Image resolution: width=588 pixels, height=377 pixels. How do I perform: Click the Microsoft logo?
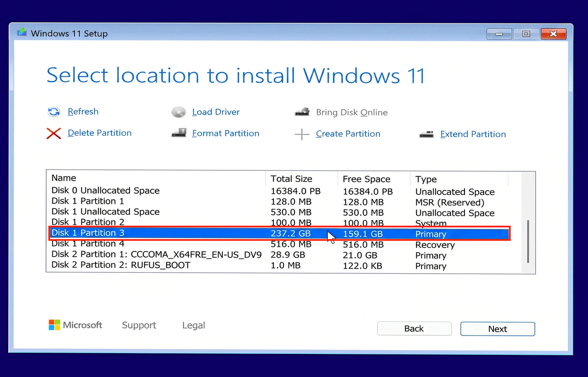[76, 325]
